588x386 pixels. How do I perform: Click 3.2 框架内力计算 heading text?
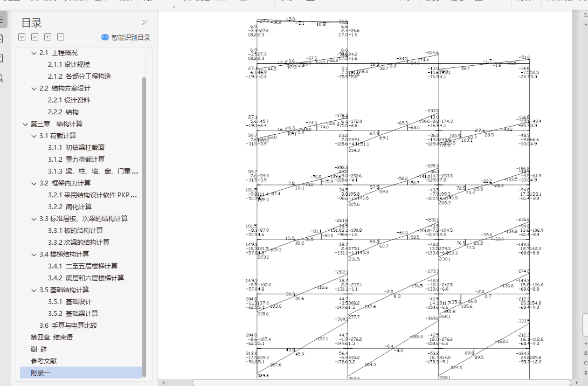click(65, 183)
